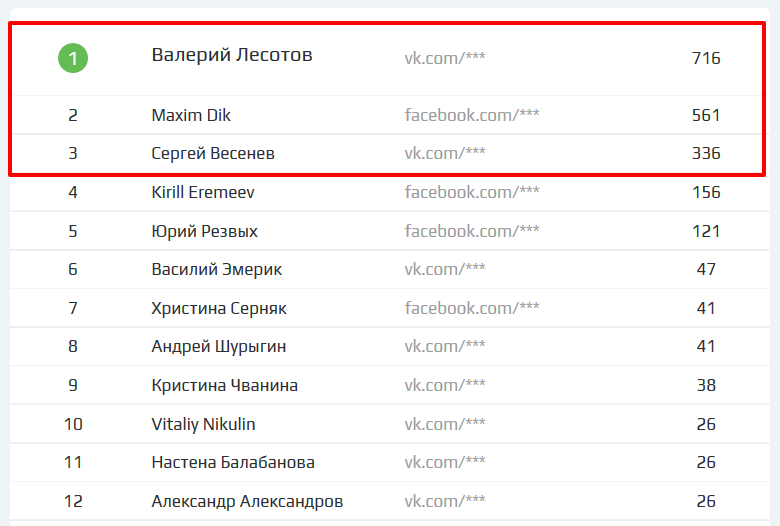Click the score 561 for Maxim Dik
780x526 pixels.
tap(706, 115)
